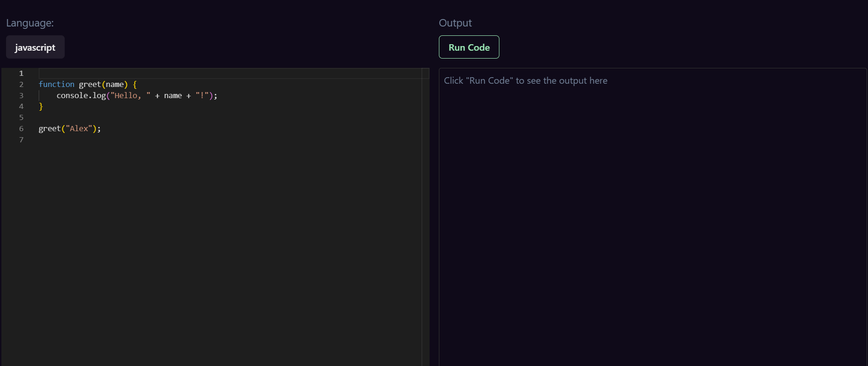This screenshot has height=366, width=868.
Task: Click the name parameter in greet definition
Action: 114,84
